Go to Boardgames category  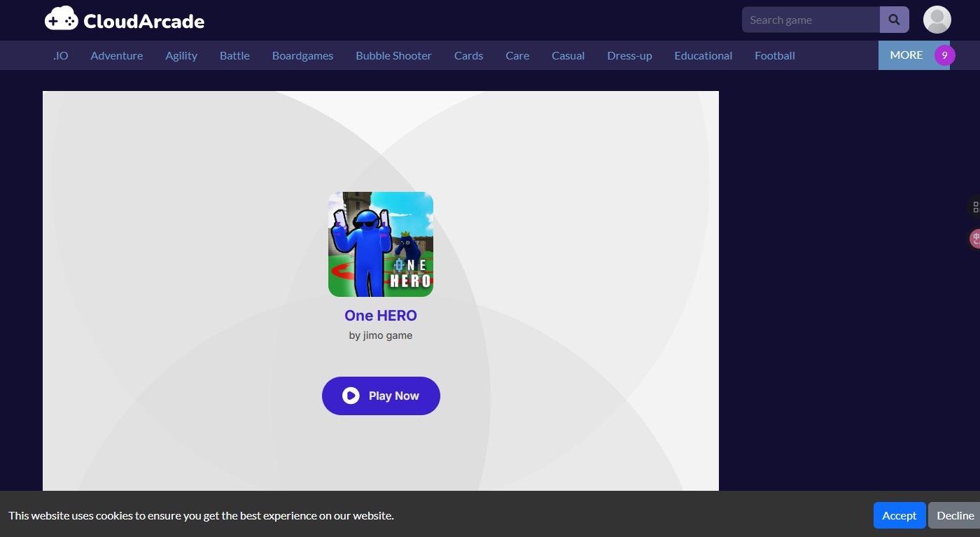click(x=302, y=55)
